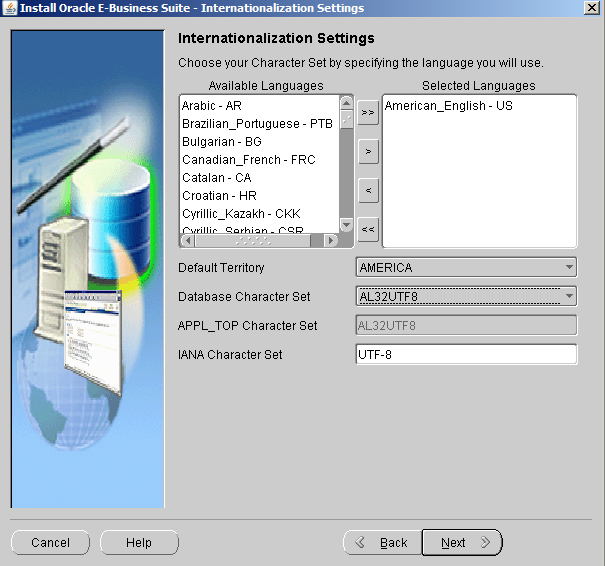Image resolution: width=605 pixels, height=566 pixels.
Task: Select Brazilian_Portuguese - PTB language
Action: click(257, 123)
